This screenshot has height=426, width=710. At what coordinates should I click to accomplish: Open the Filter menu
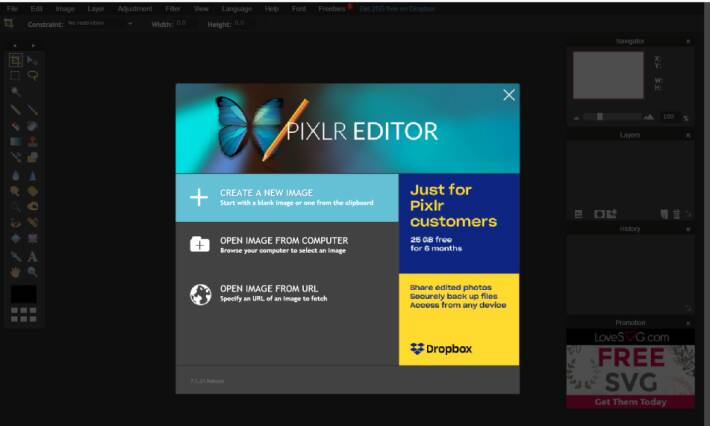173,9
